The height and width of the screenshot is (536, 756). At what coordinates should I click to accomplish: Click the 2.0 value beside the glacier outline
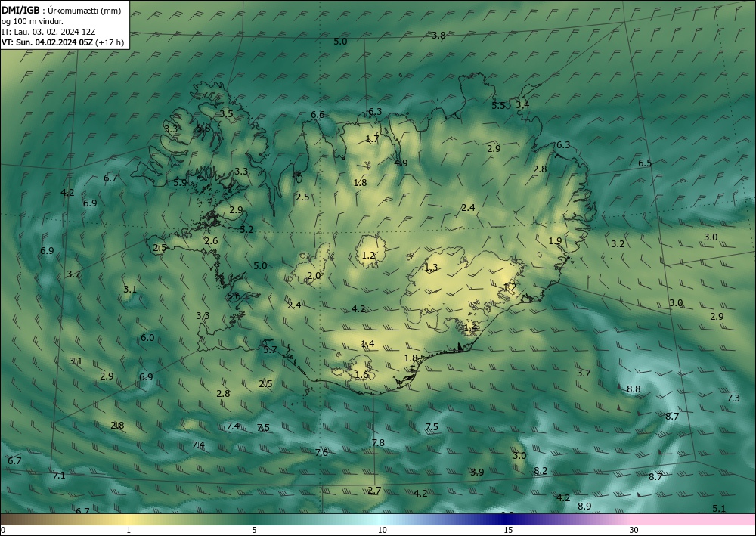tap(314, 276)
